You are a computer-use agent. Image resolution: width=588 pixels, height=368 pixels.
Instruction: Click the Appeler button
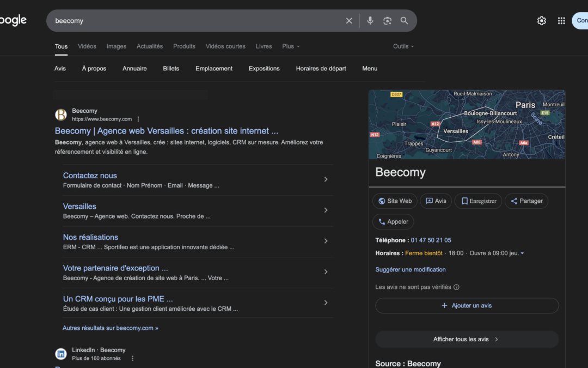[x=393, y=221]
